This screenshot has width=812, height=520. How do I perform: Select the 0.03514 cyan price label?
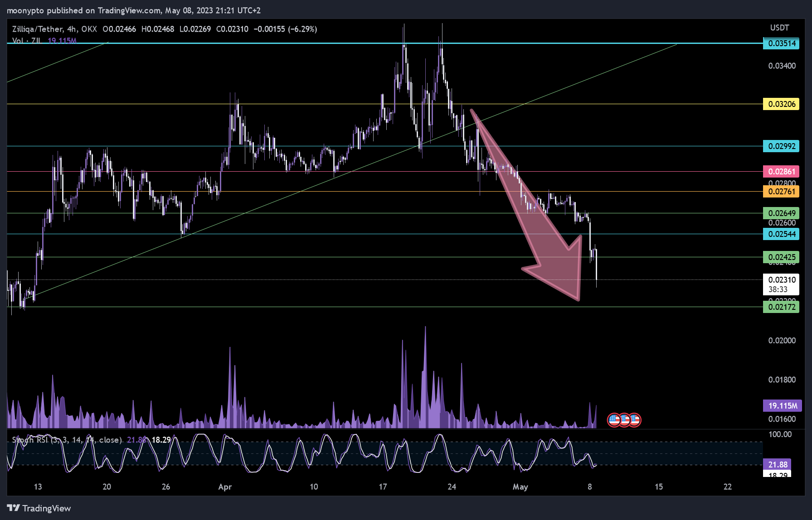click(781, 43)
